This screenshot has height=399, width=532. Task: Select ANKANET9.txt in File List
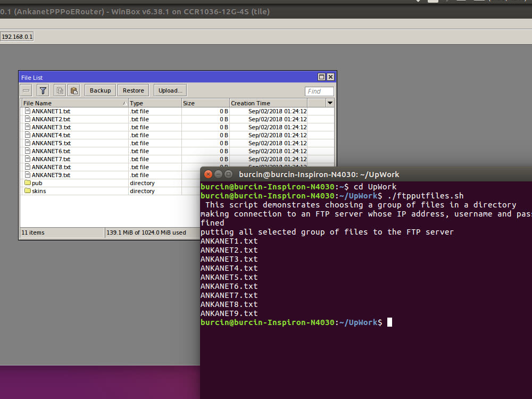(51, 175)
